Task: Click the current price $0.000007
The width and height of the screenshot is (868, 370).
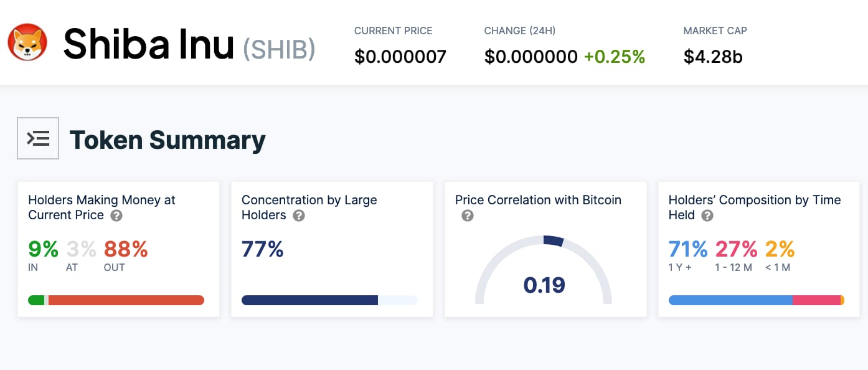Action: click(x=400, y=57)
